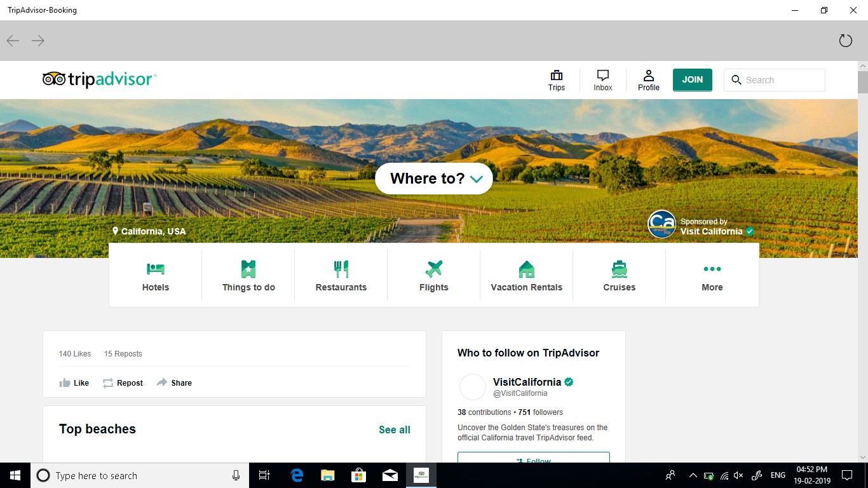Select the Things to do label
The height and width of the screenshot is (488, 868).
[x=248, y=287]
